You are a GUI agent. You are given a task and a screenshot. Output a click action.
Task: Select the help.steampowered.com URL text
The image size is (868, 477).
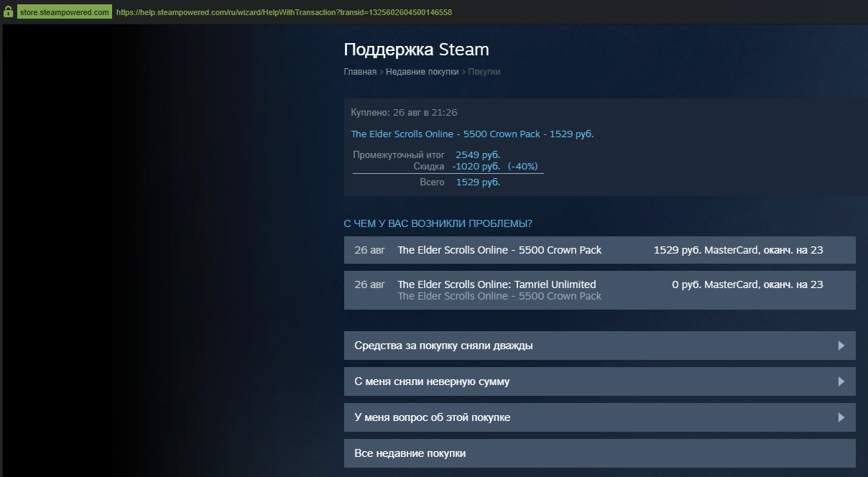(284, 12)
